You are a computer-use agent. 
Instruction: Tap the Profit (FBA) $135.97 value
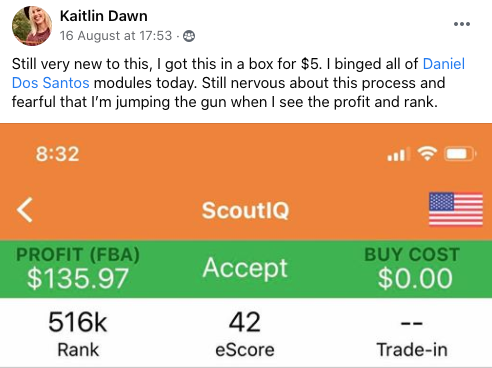click(x=78, y=278)
